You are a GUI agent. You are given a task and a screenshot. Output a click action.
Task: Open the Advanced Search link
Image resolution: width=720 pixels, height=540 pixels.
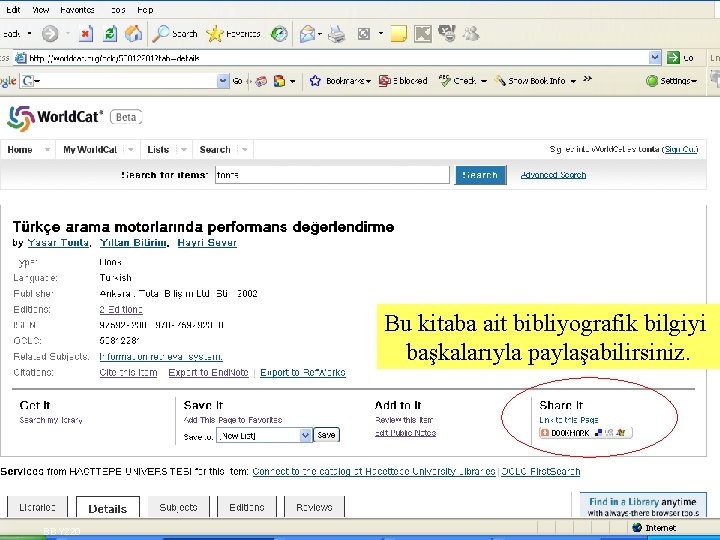(x=553, y=175)
